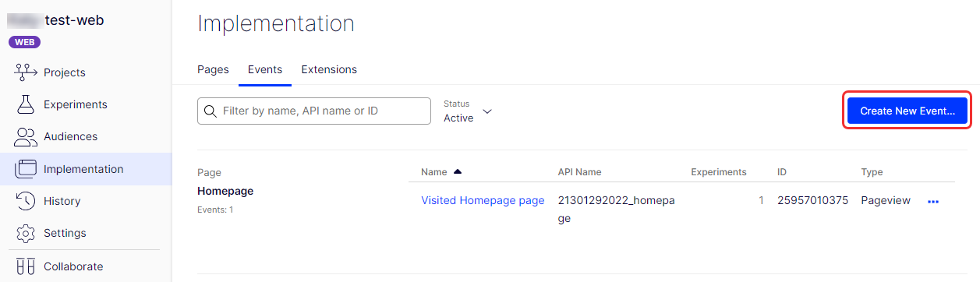Screen dimensions: 980x282
Task: Sort by Name column arrow
Action: [x=458, y=171]
